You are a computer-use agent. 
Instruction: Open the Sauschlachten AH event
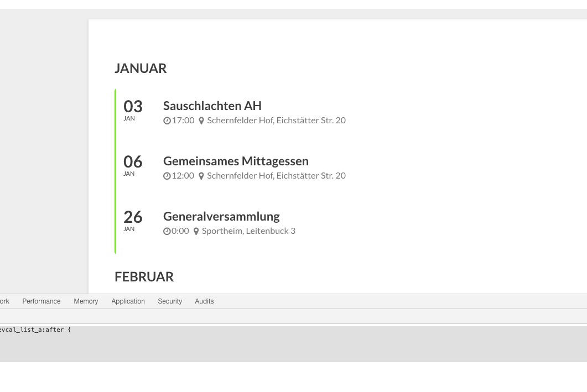coord(212,106)
